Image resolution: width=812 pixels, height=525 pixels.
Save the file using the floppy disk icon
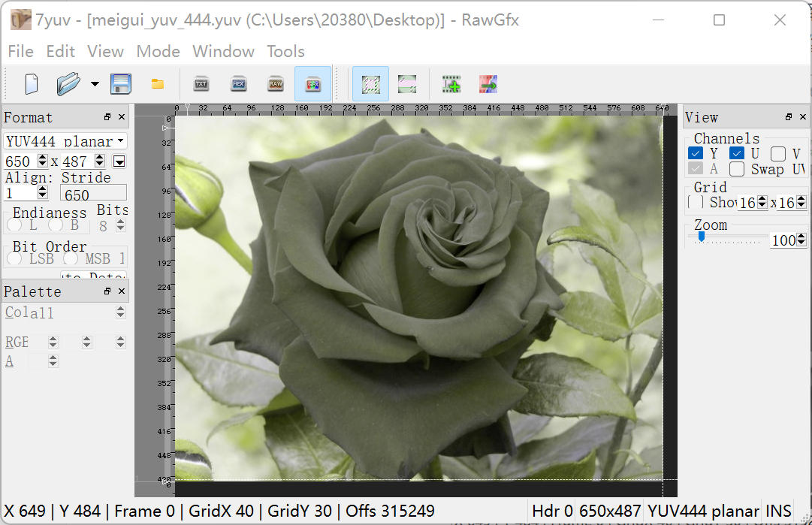(121, 83)
